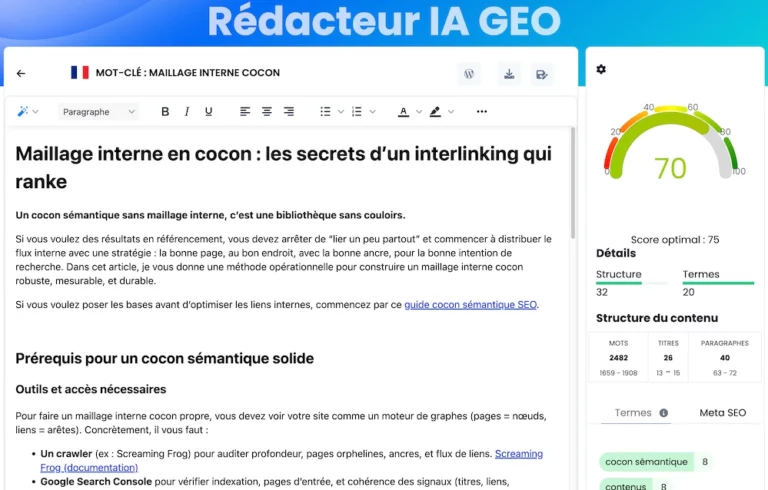Click the save document icon

[541, 74]
